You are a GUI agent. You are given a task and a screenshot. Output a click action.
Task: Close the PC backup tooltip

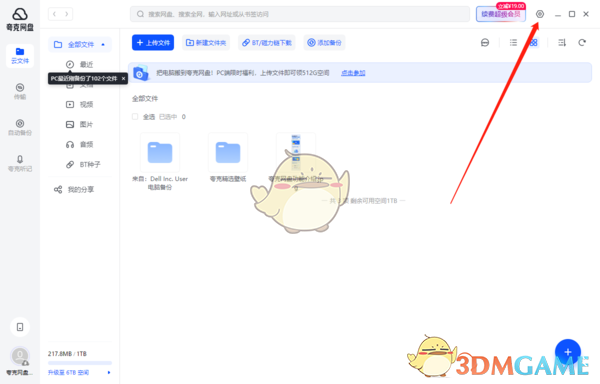(x=123, y=78)
